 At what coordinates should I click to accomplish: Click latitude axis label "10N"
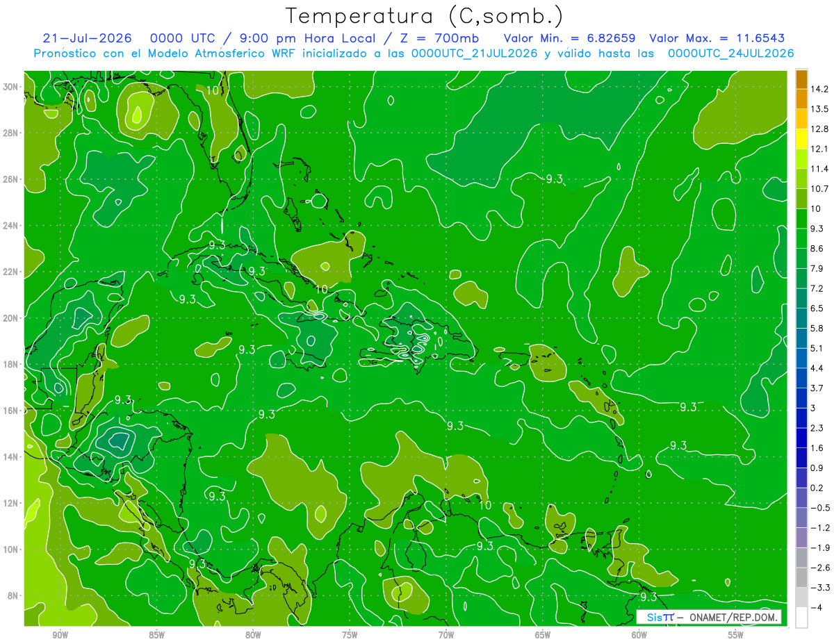[10, 550]
